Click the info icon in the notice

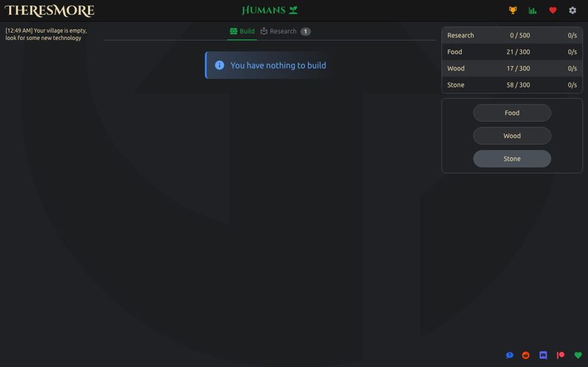pos(220,65)
